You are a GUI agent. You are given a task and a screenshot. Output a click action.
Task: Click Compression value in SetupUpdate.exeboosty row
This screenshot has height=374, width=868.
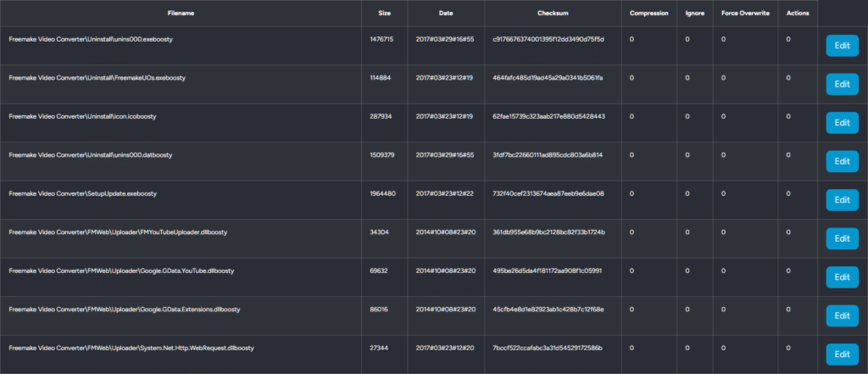point(632,194)
